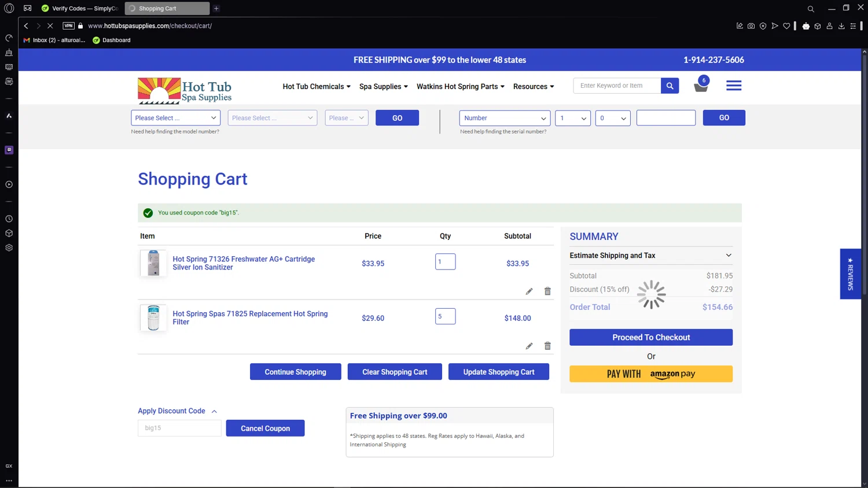
Task: Open Extensions cube icon in left sidebar
Action: click(x=9, y=234)
